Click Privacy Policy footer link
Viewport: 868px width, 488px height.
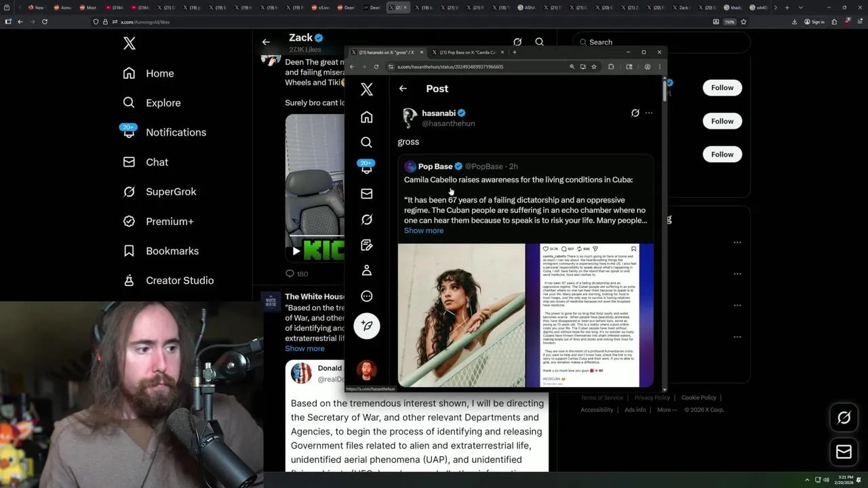652,398
